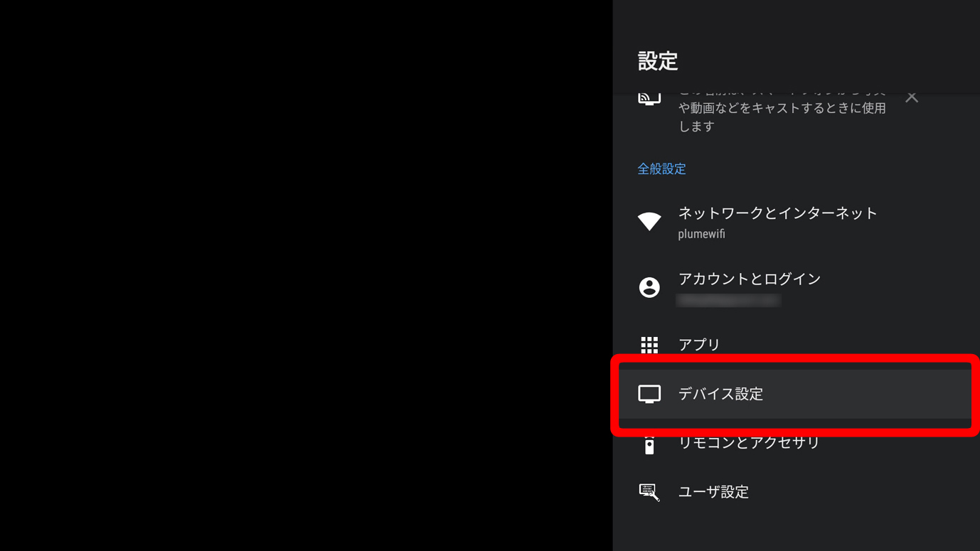This screenshot has width=980, height=551.
Task: Click the black area outside settings panel
Action: click(306, 275)
